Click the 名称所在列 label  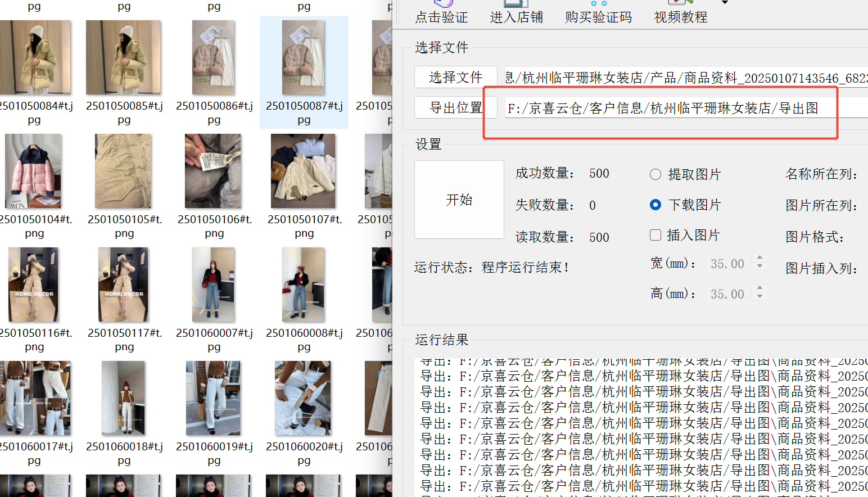tap(822, 174)
